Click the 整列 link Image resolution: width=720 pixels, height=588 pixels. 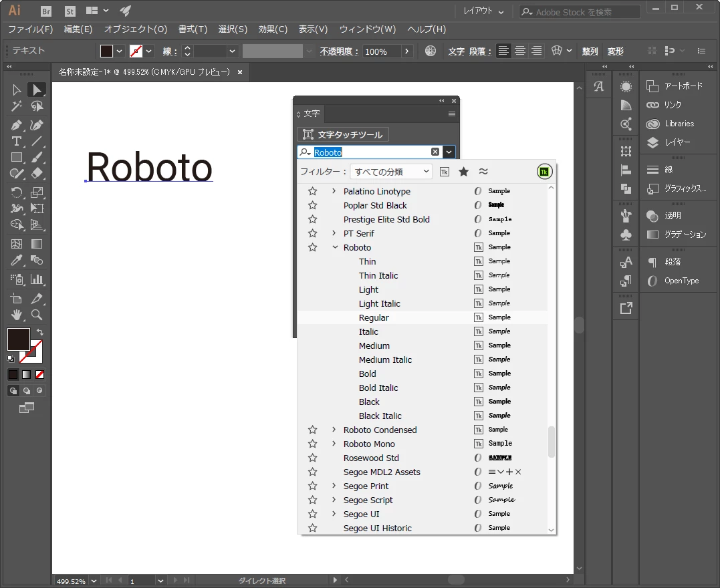pyautogui.click(x=590, y=51)
